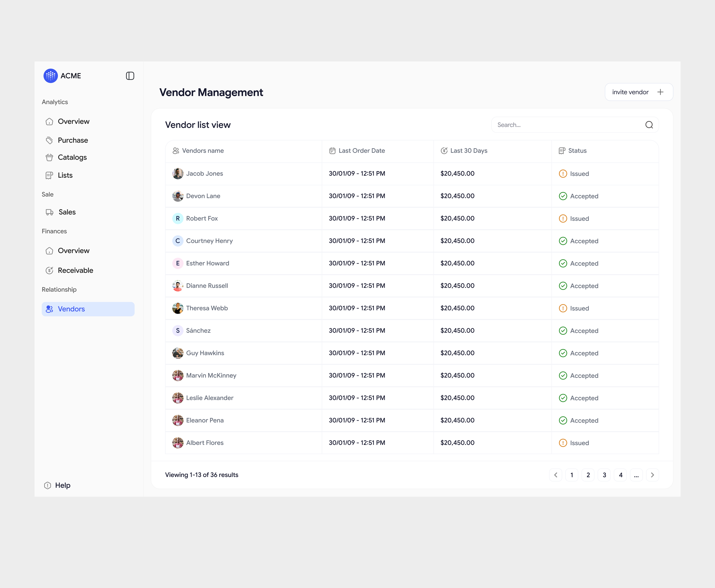This screenshot has height=588, width=715.
Task: Click the Issued warning icon for Jacob Jones
Action: (563, 174)
